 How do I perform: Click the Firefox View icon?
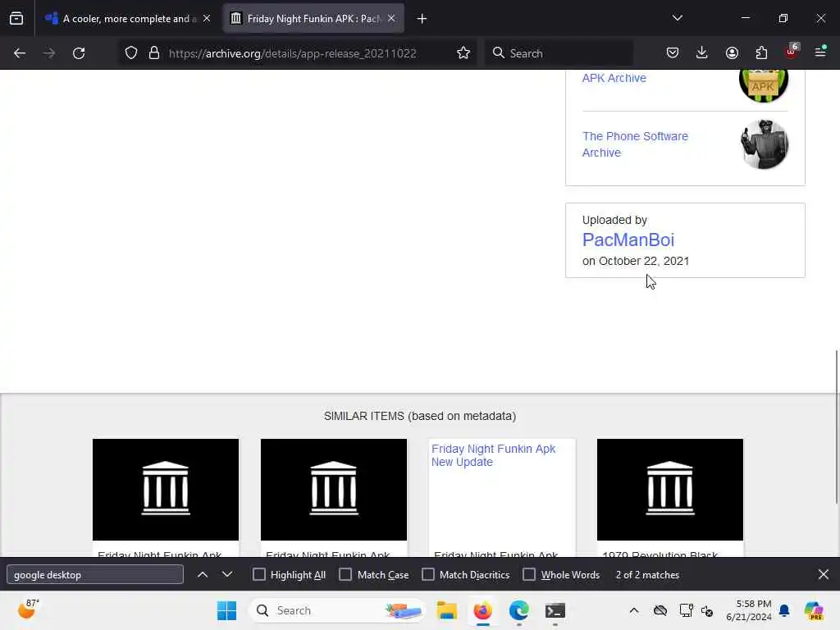(x=16, y=19)
